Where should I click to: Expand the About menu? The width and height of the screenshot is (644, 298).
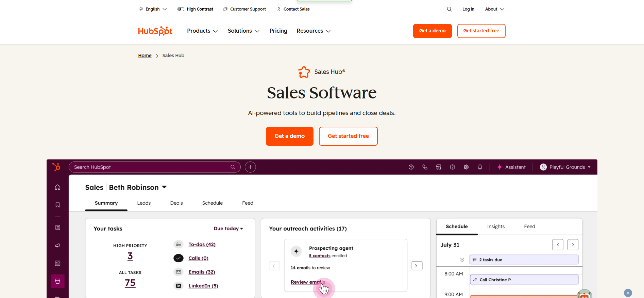495,9
